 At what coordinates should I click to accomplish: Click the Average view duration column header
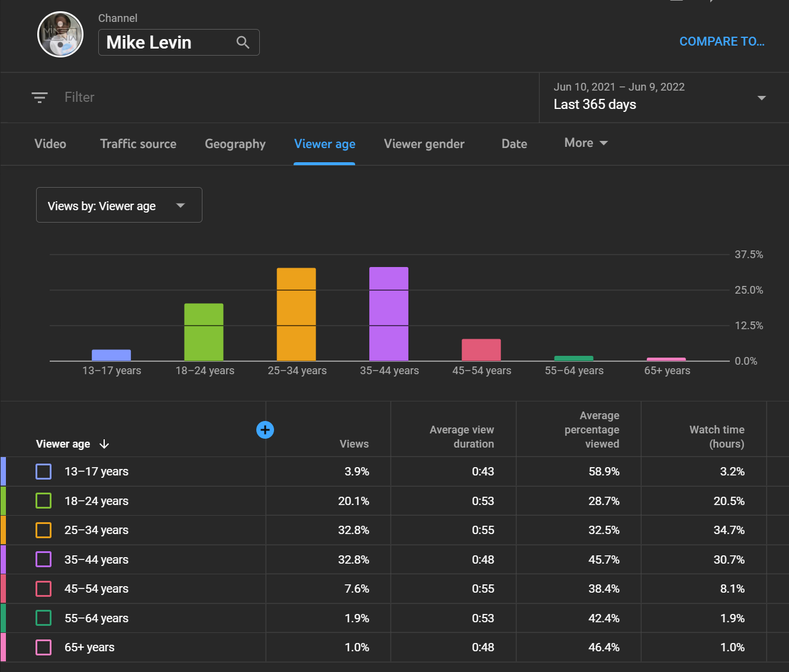coord(462,437)
